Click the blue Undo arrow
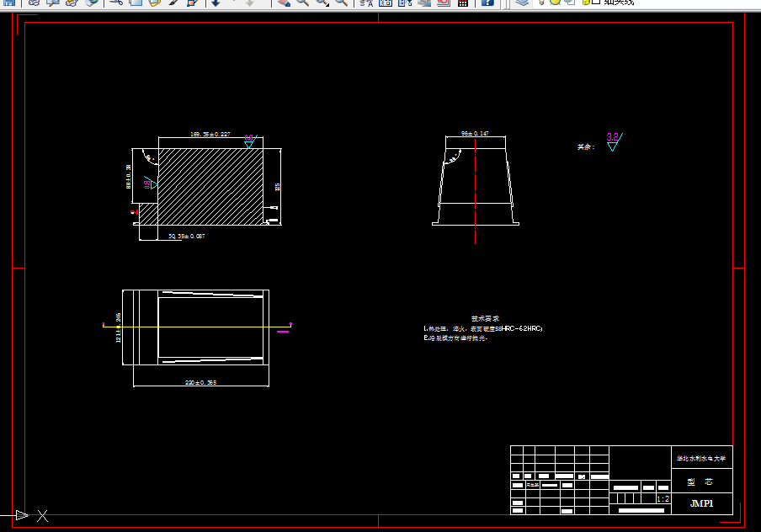761x532 pixels. point(216,3)
